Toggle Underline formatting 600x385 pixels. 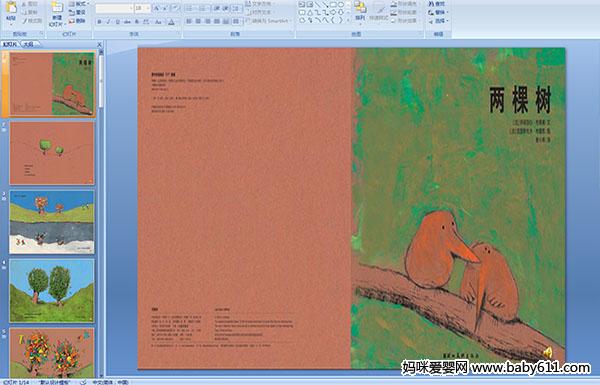(x=117, y=22)
